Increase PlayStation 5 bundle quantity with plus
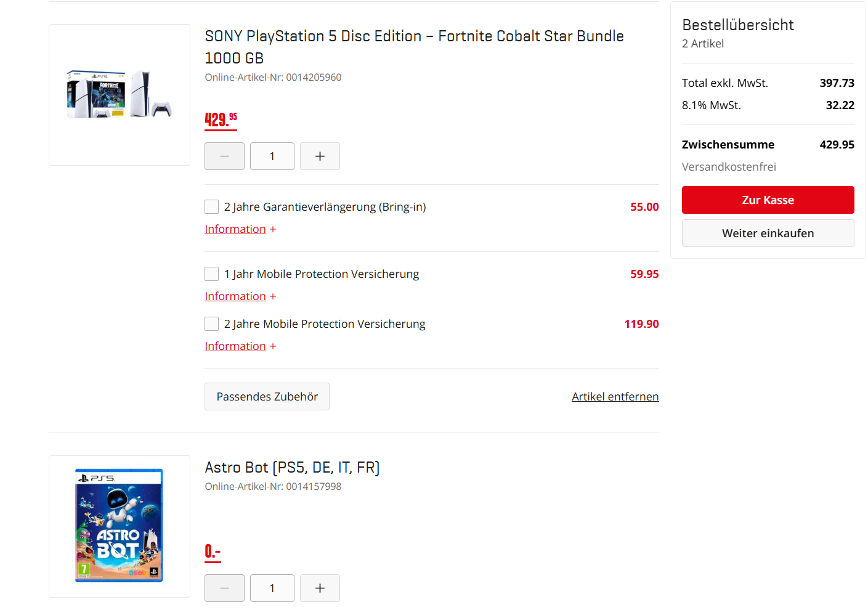 point(320,157)
